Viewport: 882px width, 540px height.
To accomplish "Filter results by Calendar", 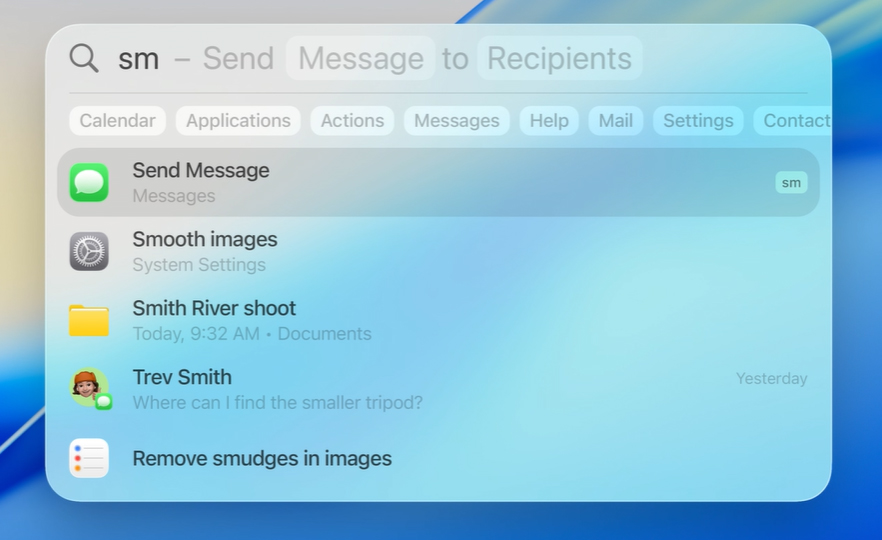I will pyautogui.click(x=118, y=120).
